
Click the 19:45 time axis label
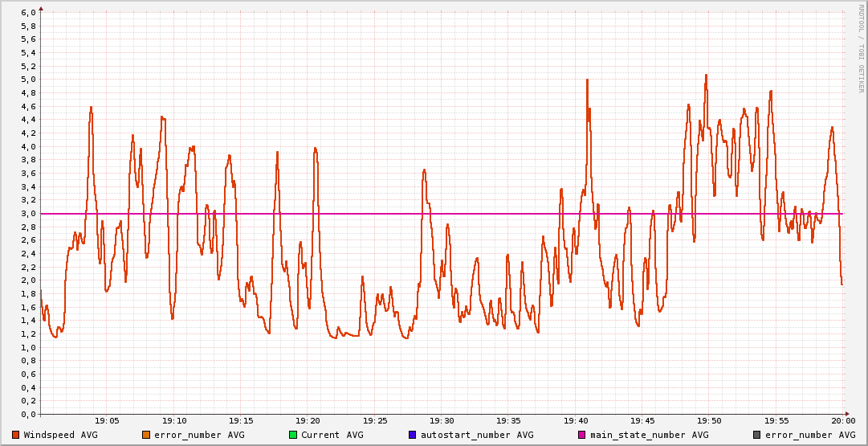642,420
